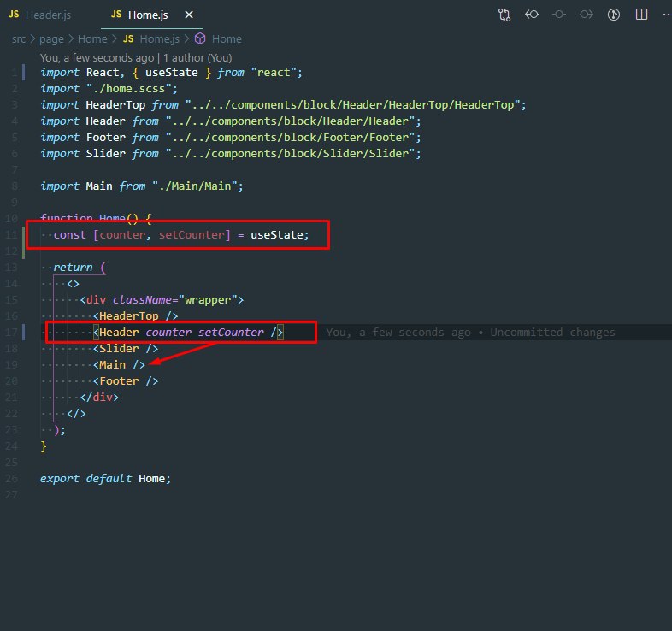672x631 pixels.
Task: Open the more actions ellipsis menu
Action: coord(666,15)
